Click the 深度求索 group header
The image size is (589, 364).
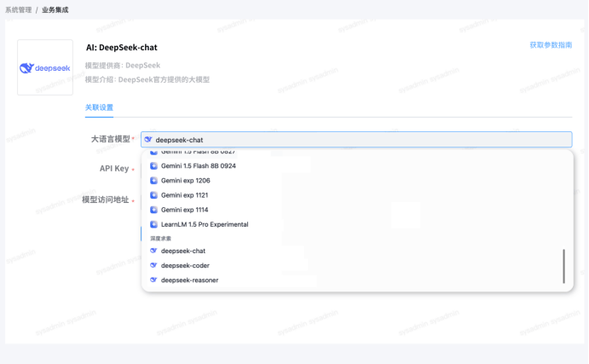click(x=161, y=238)
